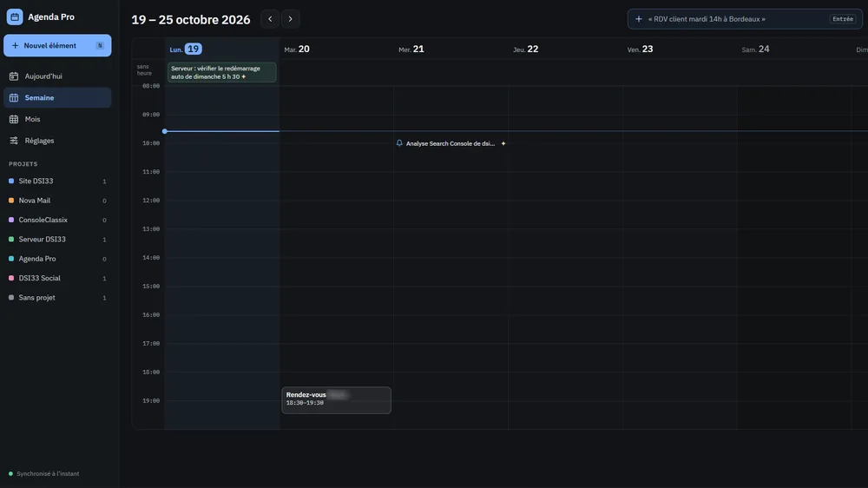The height and width of the screenshot is (488, 868).
Task: Open the Analyse Search Console reminder
Action: click(450, 143)
